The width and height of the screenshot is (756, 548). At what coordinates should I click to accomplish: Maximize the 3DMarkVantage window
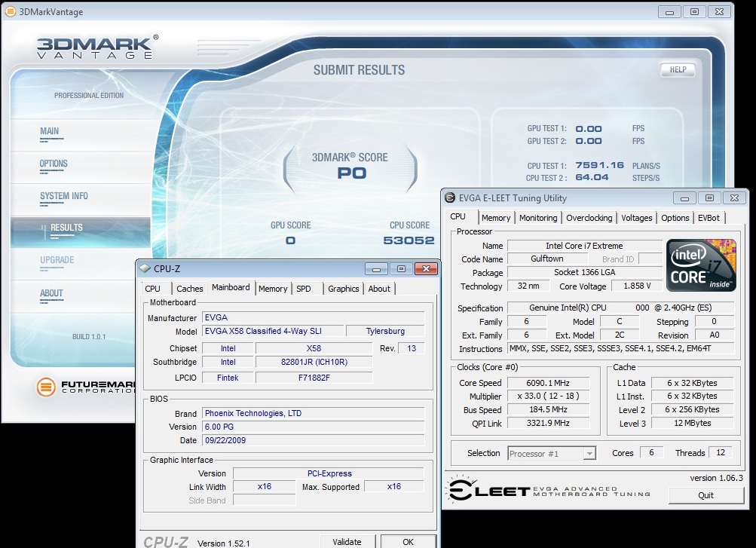694,11
